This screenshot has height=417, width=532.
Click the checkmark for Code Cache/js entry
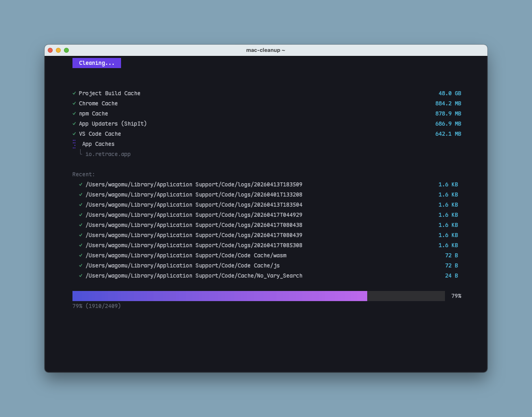point(81,265)
